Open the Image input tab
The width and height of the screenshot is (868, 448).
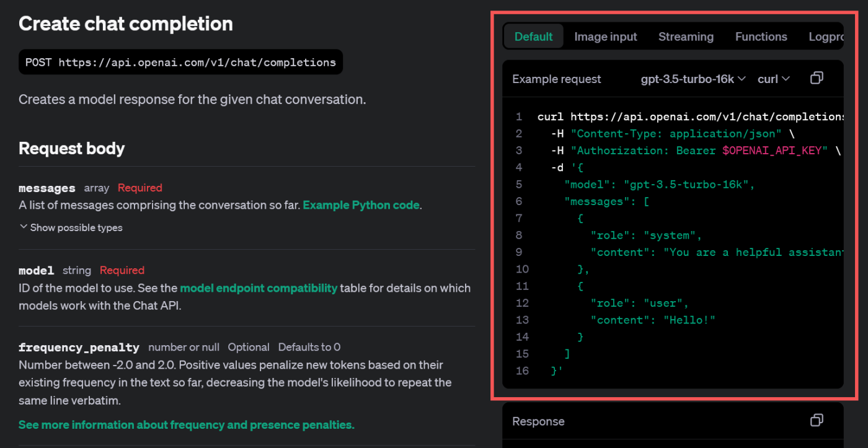tap(605, 37)
